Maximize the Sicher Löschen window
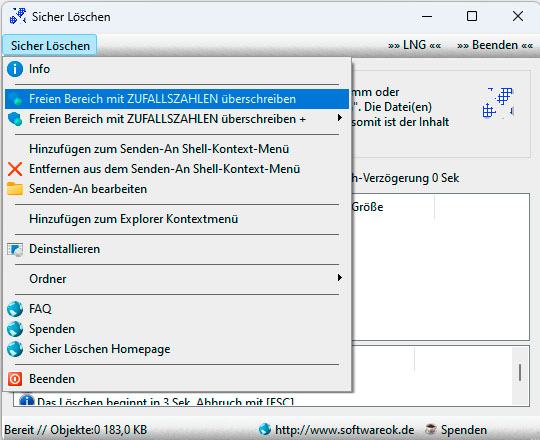The height and width of the screenshot is (440, 540). 472,16
